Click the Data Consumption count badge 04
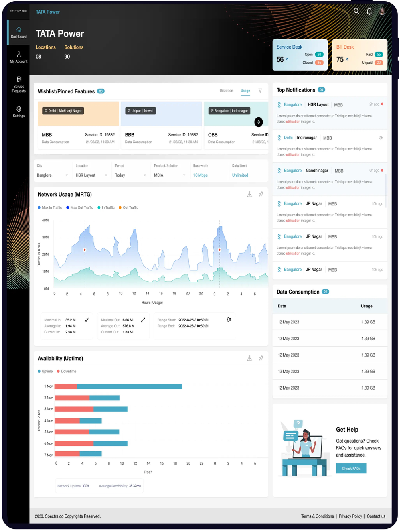 click(325, 292)
